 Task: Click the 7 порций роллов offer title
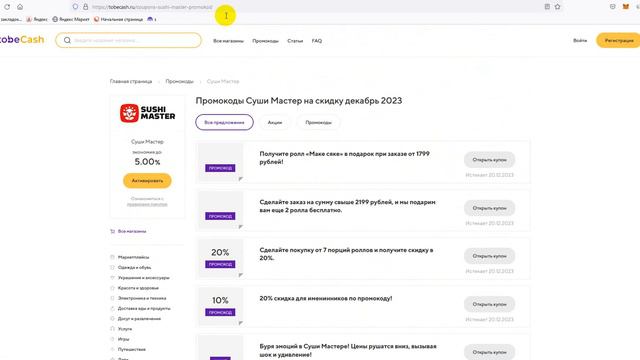346,254
